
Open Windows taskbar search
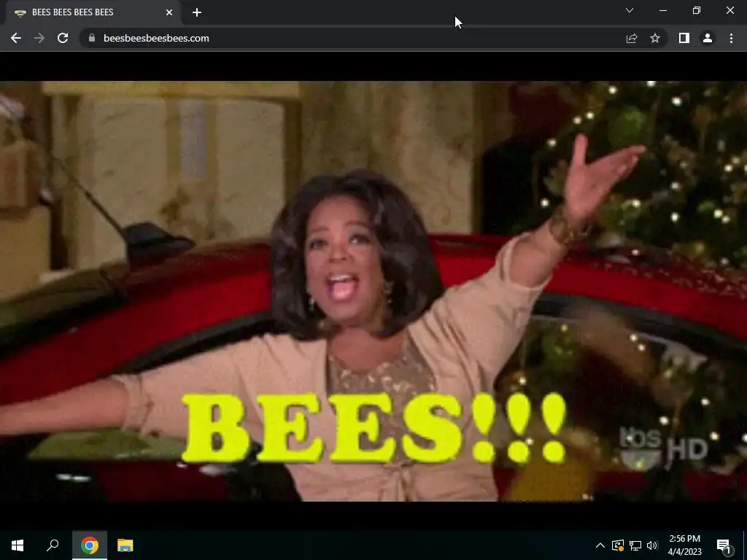tap(53, 545)
